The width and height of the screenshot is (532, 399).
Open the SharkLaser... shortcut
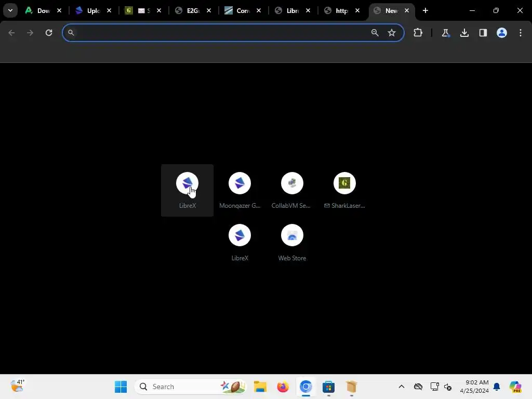(344, 190)
